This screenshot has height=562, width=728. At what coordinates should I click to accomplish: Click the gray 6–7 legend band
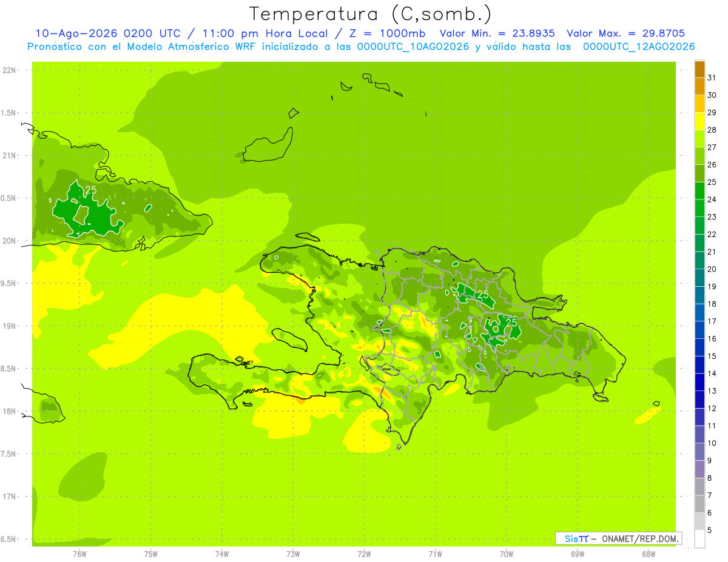coord(699,504)
